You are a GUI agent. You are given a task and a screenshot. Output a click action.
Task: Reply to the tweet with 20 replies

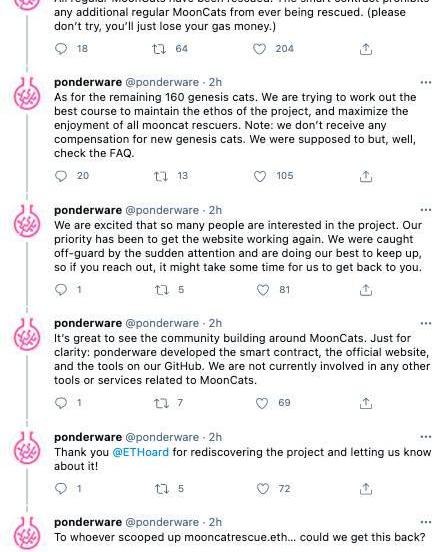(x=61, y=176)
